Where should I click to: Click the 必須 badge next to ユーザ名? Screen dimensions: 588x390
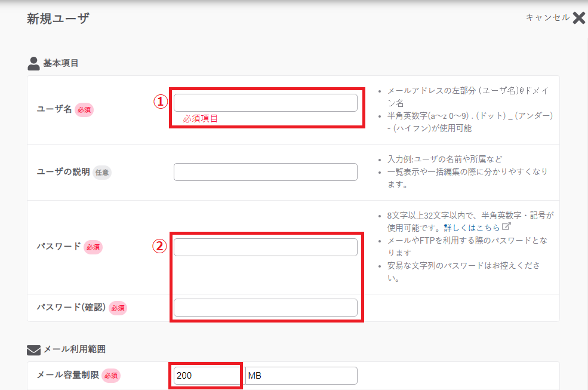(x=84, y=110)
